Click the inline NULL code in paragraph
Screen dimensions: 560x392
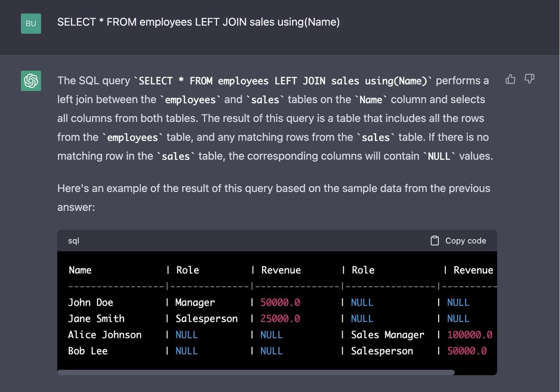[x=439, y=156]
